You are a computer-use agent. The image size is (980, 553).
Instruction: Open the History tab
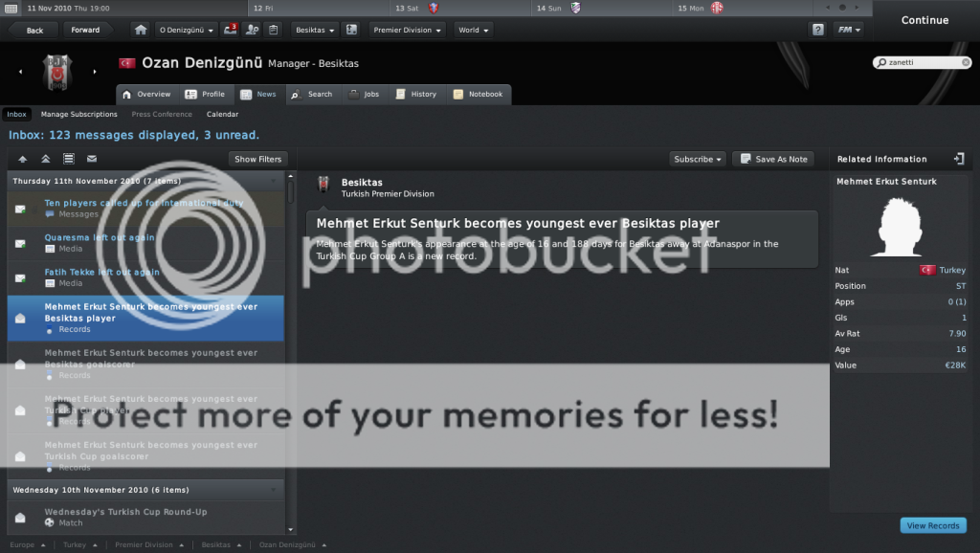pyautogui.click(x=415, y=95)
